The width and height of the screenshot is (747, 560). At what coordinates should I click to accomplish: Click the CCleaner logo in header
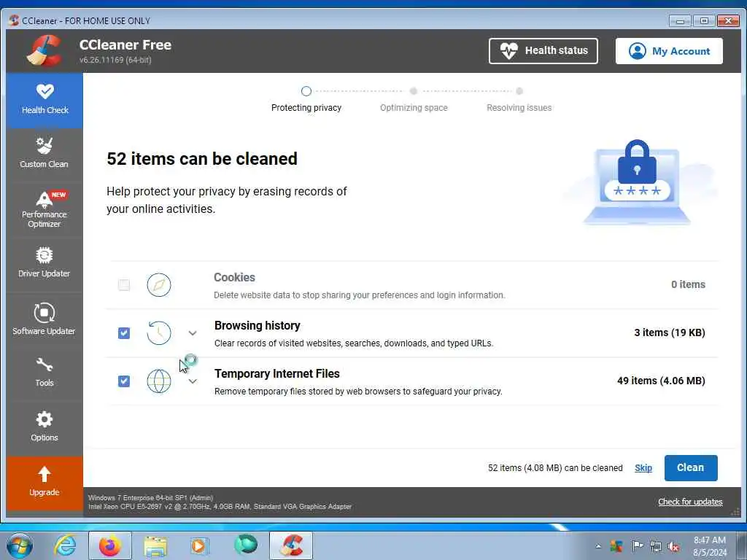coord(44,50)
